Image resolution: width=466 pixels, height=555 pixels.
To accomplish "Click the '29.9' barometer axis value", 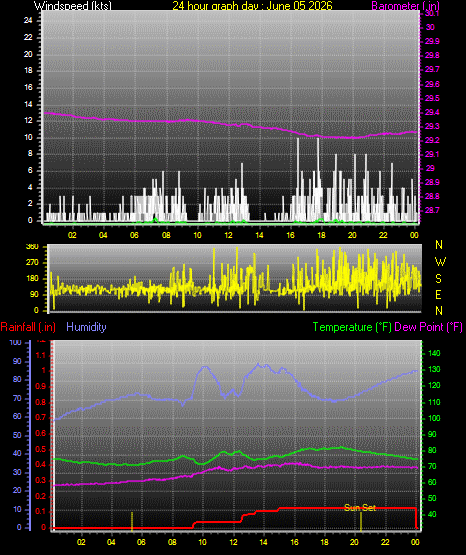I will tap(432, 41).
